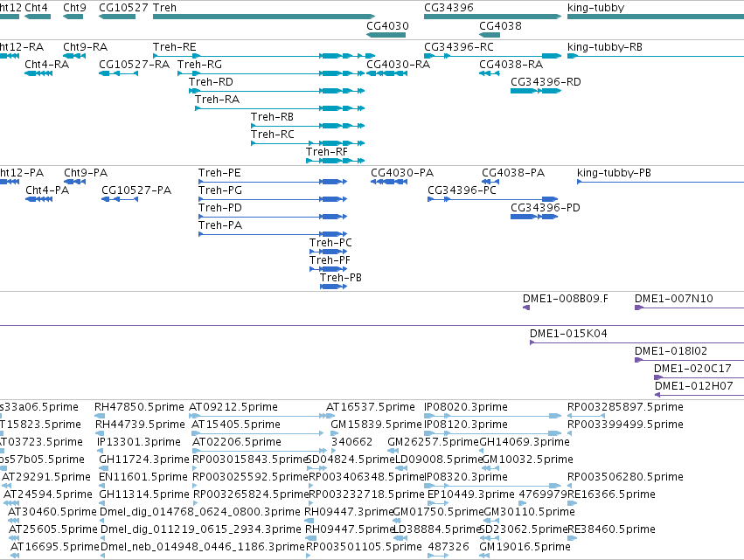The width and height of the screenshot is (744, 560).
Task: Select transcript Treh-RE
Action: 175,47
